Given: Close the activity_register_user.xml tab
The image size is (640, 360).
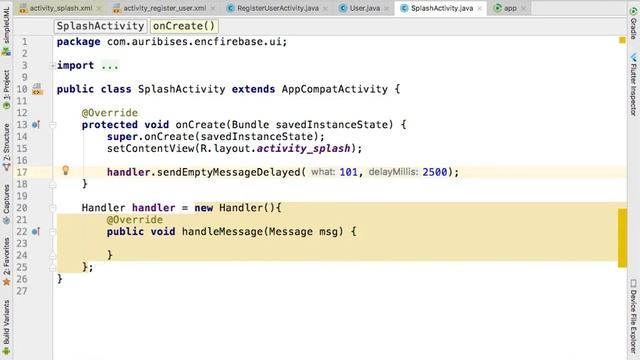Looking at the screenshot, I should point(213,8).
